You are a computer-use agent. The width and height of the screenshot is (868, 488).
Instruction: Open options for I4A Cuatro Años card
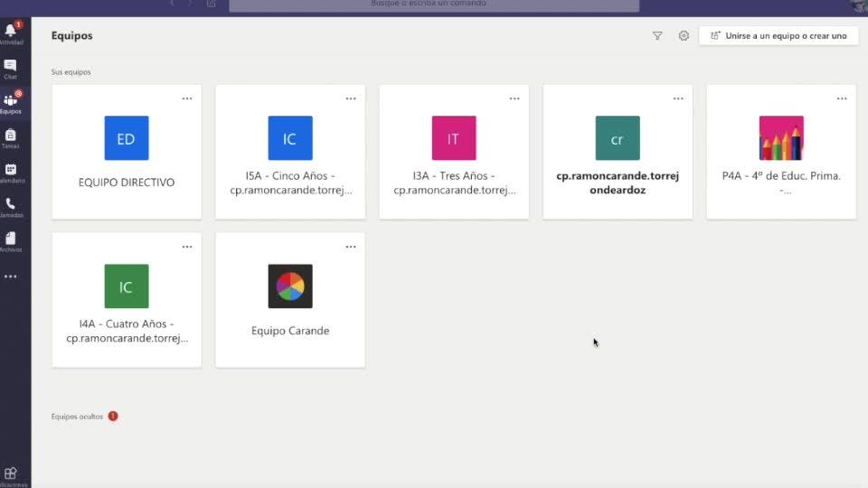tap(187, 247)
